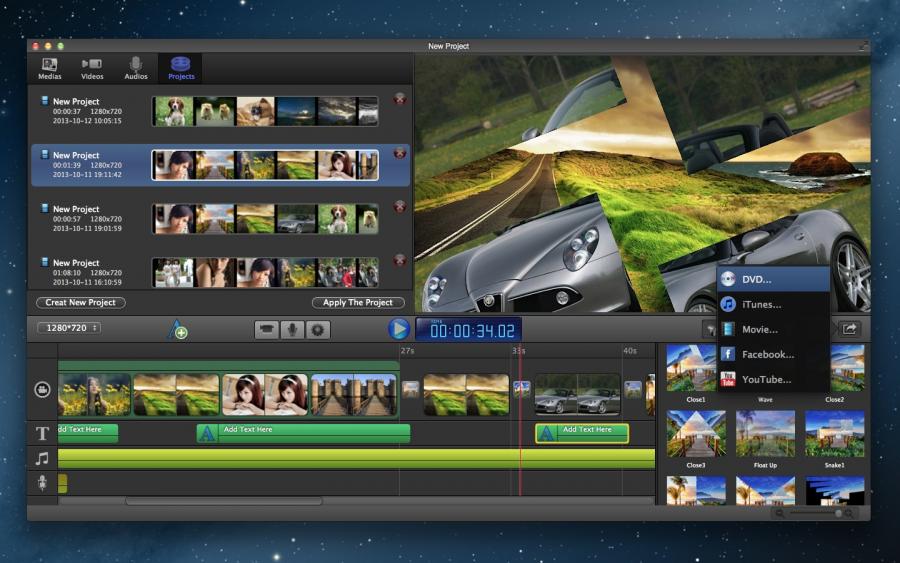Click the zoom out magnifier icon

pos(779,513)
